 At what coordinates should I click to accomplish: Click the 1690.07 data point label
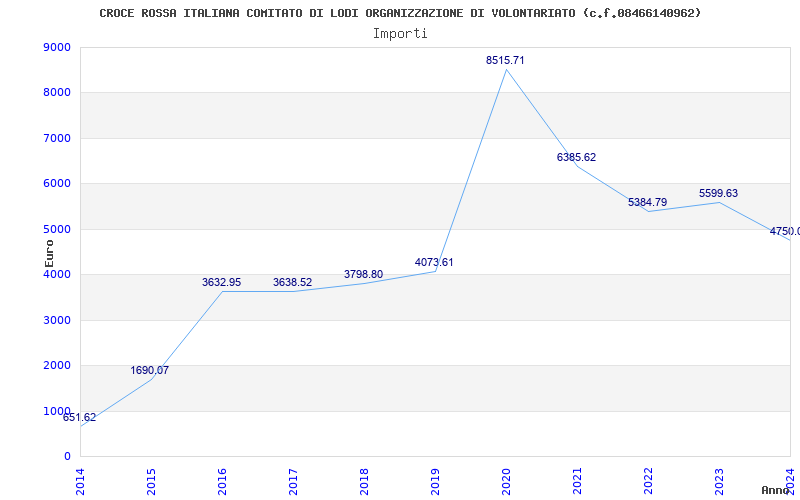click(x=149, y=370)
